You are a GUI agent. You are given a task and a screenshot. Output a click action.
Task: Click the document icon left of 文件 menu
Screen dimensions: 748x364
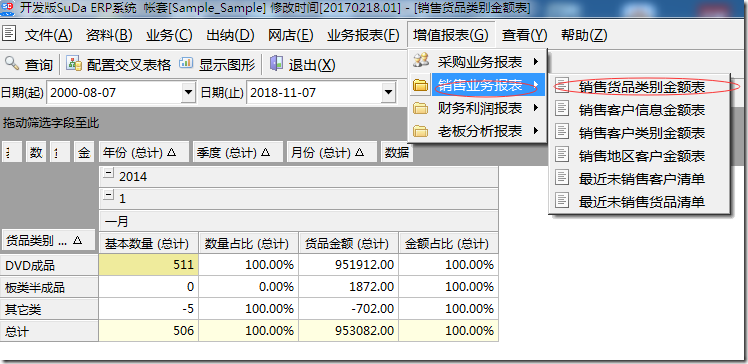pos(9,34)
